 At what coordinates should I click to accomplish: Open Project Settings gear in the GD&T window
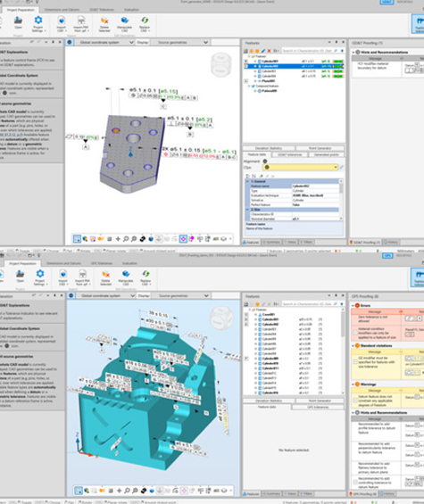(x=38, y=21)
